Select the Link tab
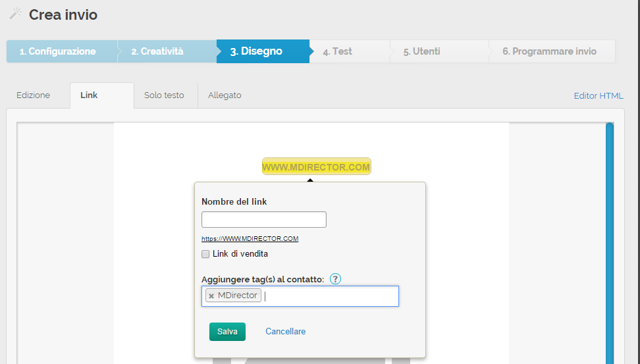 pos(89,95)
